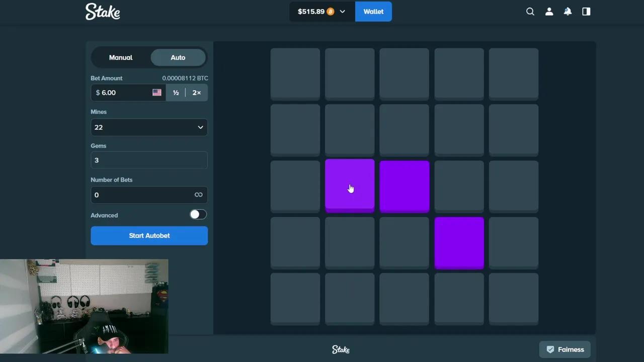
Task: Click the infinity symbol in Number of Bets
Action: 198,195
